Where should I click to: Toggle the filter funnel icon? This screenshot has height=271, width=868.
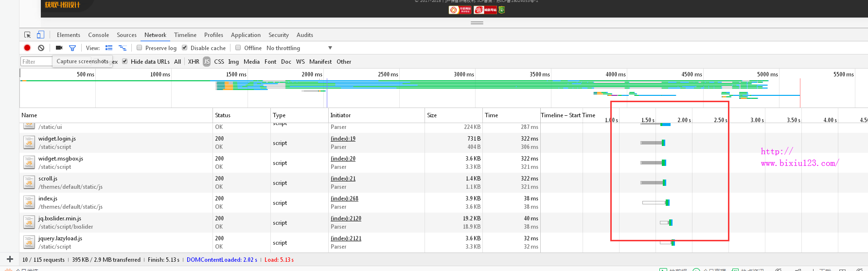[72, 48]
